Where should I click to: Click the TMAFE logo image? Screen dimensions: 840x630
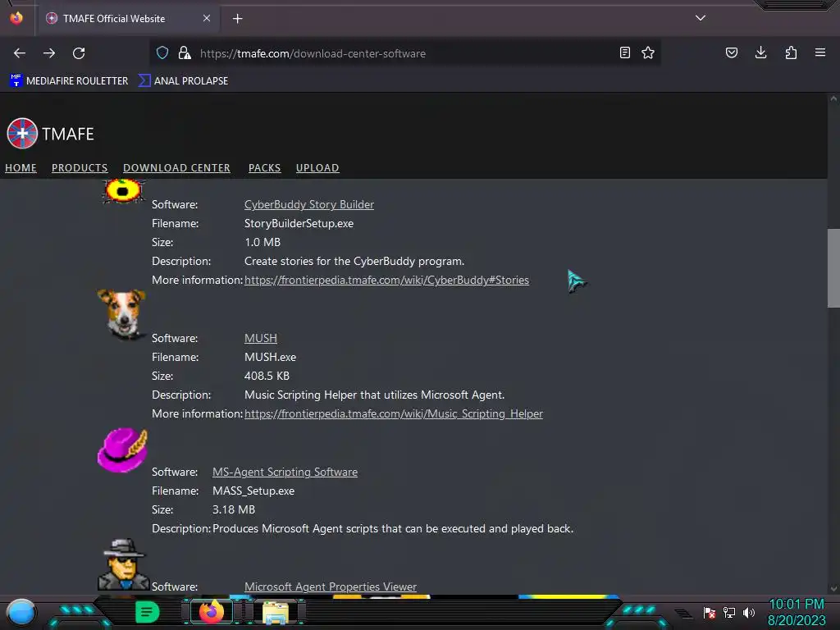[x=22, y=133]
